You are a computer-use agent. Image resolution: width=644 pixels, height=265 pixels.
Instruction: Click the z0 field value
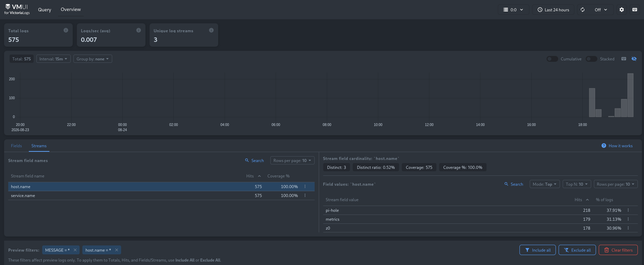tap(328, 228)
